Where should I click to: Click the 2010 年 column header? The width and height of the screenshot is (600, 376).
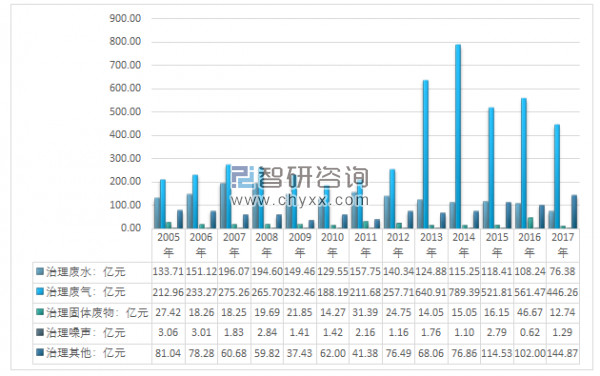pyautogui.click(x=333, y=245)
